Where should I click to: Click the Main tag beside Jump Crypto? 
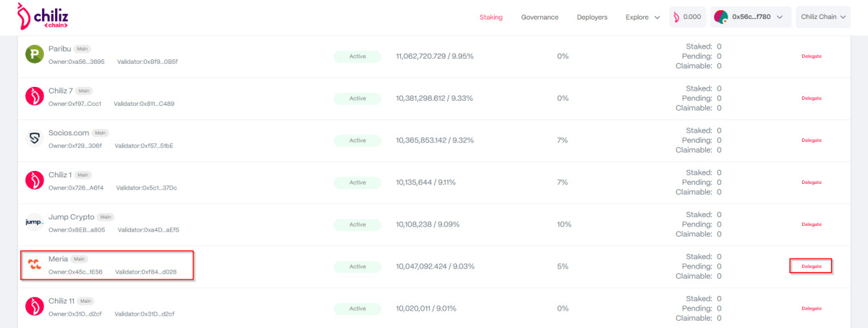pos(106,216)
